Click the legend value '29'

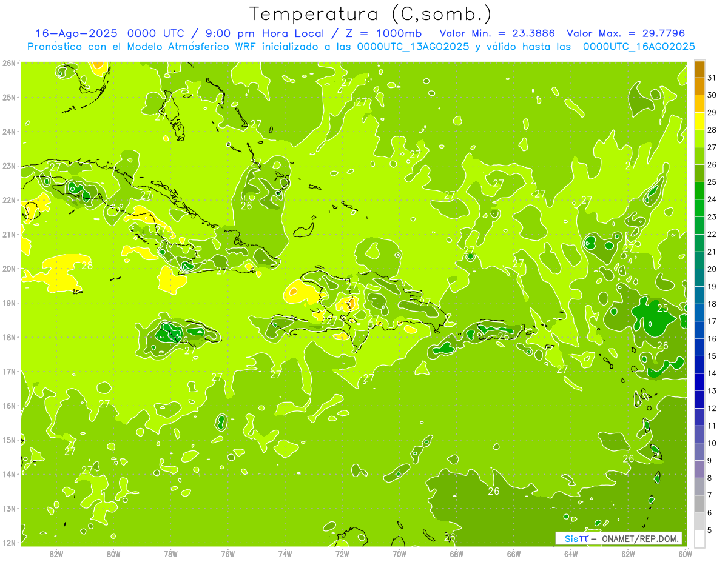[x=712, y=112]
